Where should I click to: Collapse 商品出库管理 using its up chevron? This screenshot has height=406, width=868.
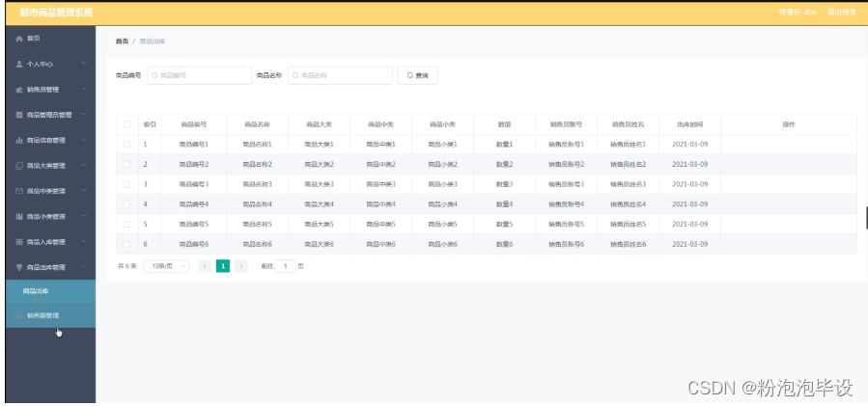click(84, 267)
